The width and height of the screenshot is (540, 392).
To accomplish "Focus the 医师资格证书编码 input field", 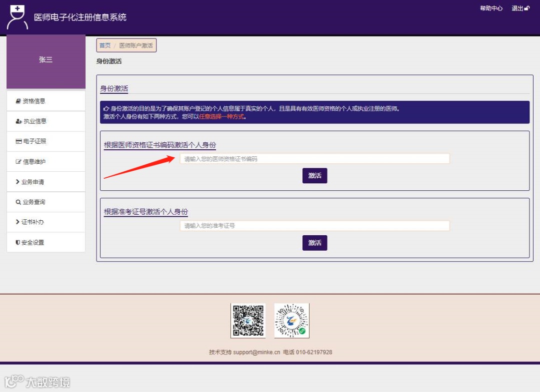I will coord(314,158).
